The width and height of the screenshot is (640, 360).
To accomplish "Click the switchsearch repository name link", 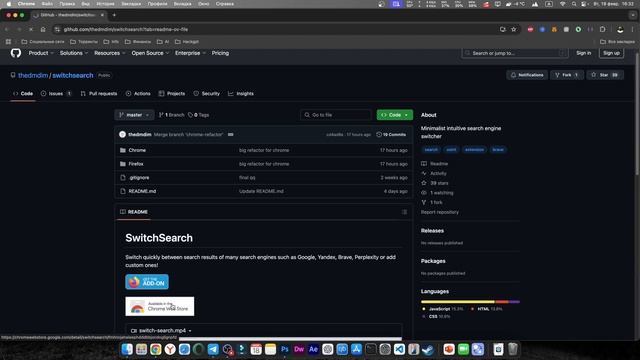I will click(73, 76).
